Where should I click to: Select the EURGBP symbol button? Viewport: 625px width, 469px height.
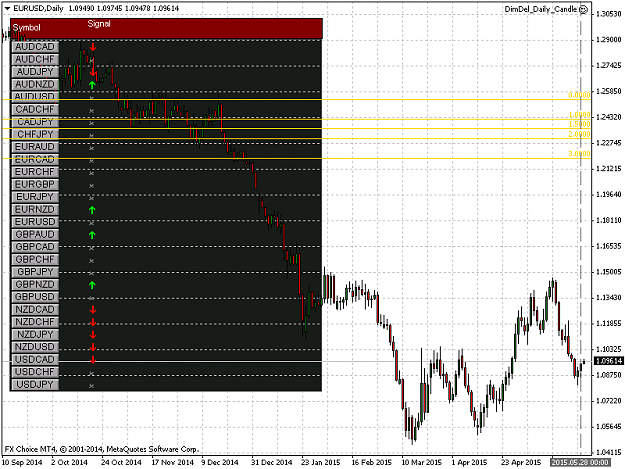click(x=35, y=184)
